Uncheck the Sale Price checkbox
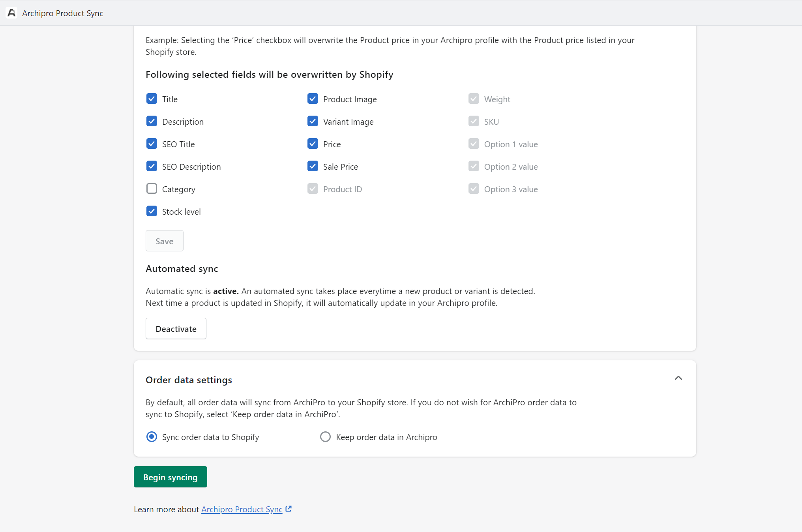Screen dimensions: 802x532 (x=313, y=166)
